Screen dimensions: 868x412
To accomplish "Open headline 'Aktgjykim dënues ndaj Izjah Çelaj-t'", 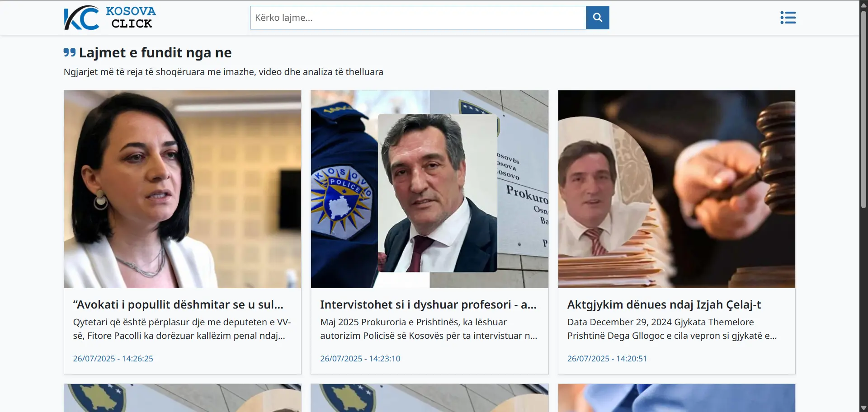I will tap(664, 304).
